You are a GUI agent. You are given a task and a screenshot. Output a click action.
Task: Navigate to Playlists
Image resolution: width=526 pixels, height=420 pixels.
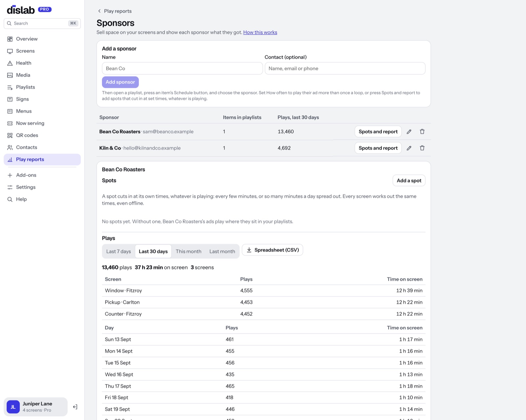[x=42, y=87]
